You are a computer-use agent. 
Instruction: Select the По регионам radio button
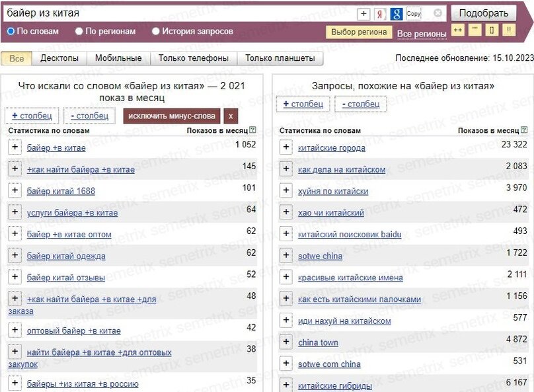pos(79,30)
